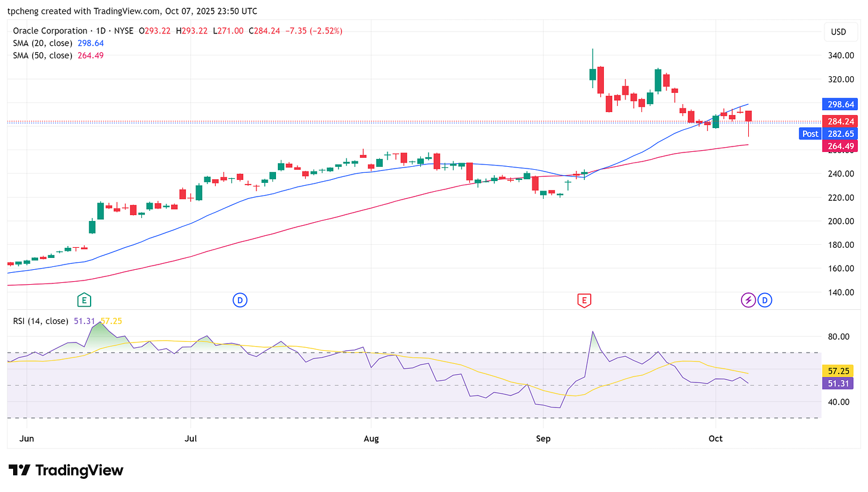Image resolution: width=868 pixels, height=492 pixels.
Task: Click the Sep date axis label
Action: pyautogui.click(x=542, y=438)
